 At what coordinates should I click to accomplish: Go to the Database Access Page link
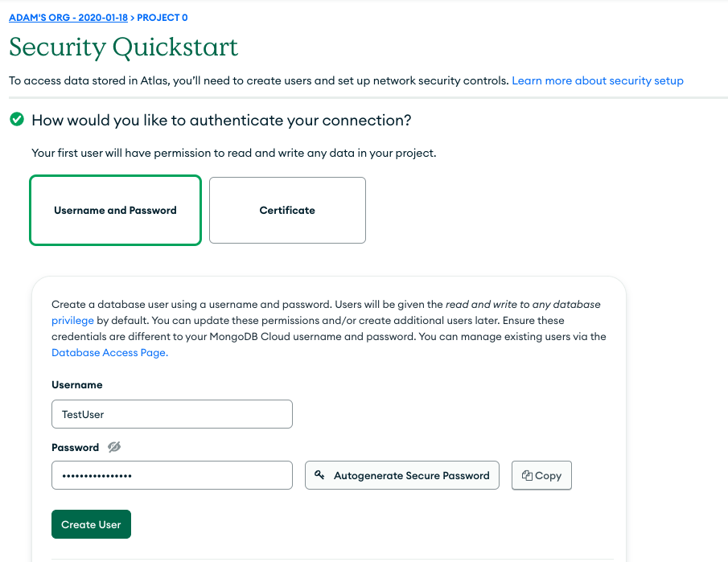point(109,352)
